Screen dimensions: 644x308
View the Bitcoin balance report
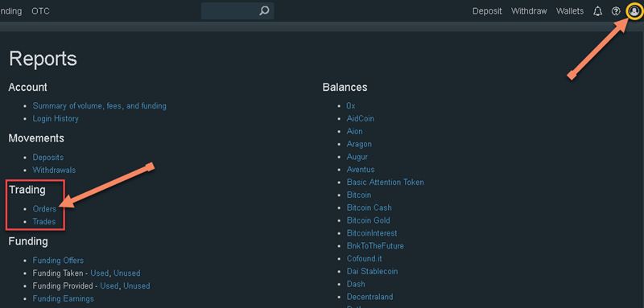(x=358, y=195)
